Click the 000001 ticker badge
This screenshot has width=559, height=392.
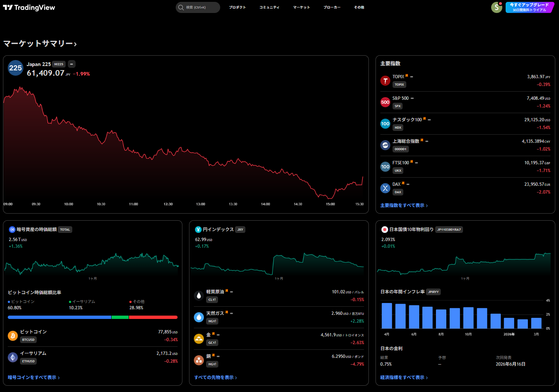pos(401,149)
